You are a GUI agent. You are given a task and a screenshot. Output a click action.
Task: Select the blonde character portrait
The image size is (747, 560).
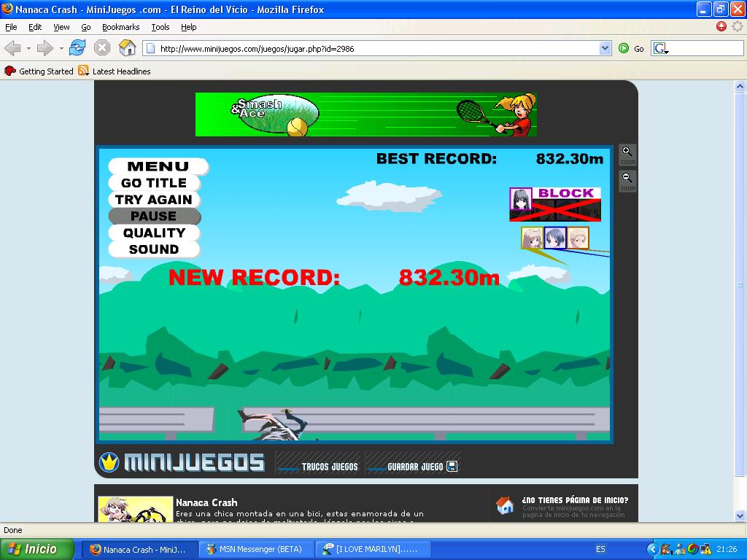click(532, 238)
